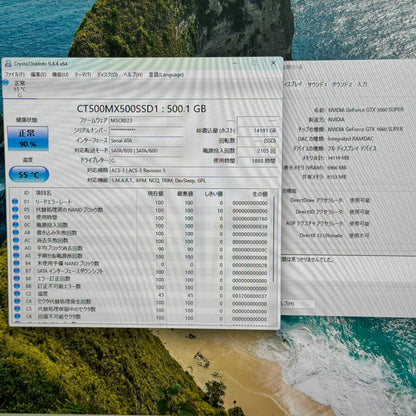Screen dimensions: 416x416
Task: Select the 平均ブロック消去回数 attribute name
Action: (x=59, y=248)
